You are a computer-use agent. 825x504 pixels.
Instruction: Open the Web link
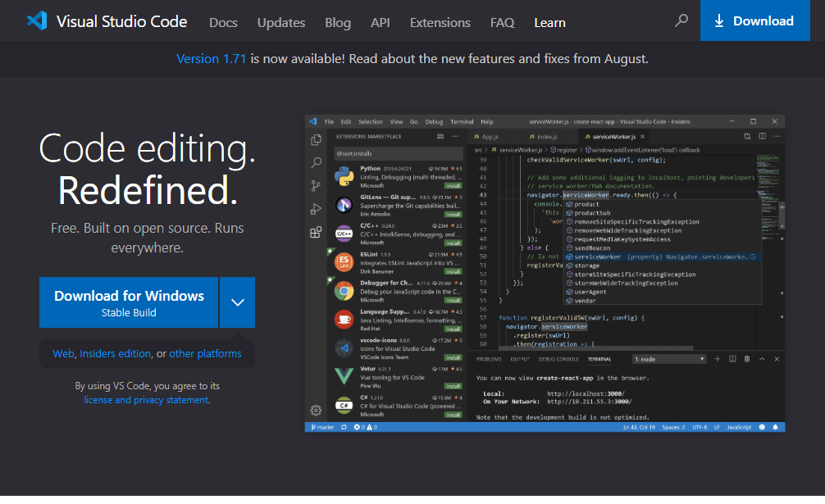pos(63,354)
